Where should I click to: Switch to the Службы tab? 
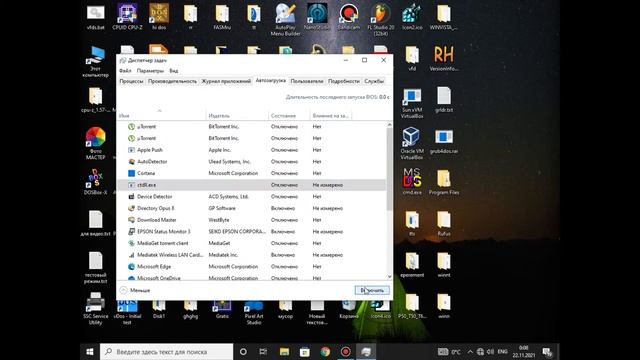coord(374,81)
